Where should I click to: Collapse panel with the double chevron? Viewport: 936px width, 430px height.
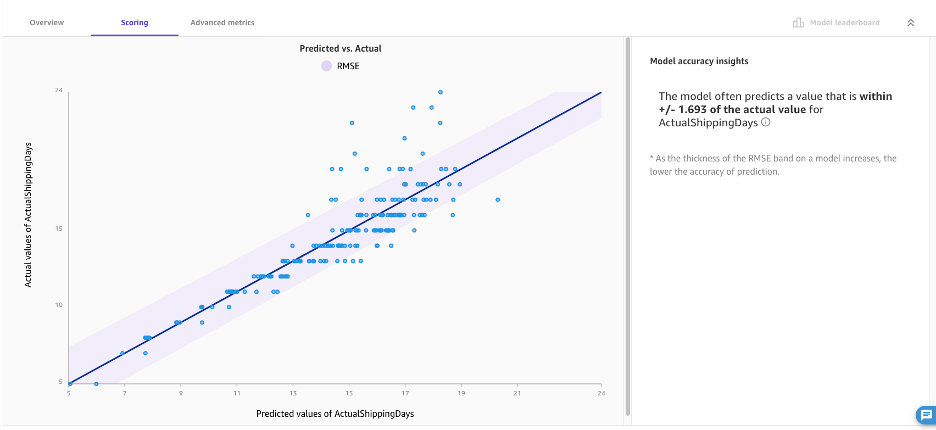click(x=909, y=22)
